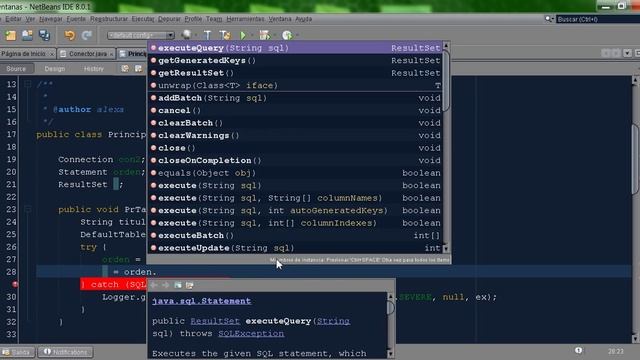The image size is (640, 360).
Task: Open the dropdown arrow beside the Profile icon
Action: (297, 36)
